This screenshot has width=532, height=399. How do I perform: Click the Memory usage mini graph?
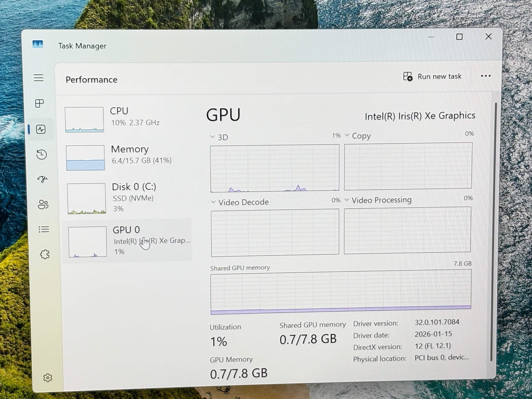tap(85, 158)
